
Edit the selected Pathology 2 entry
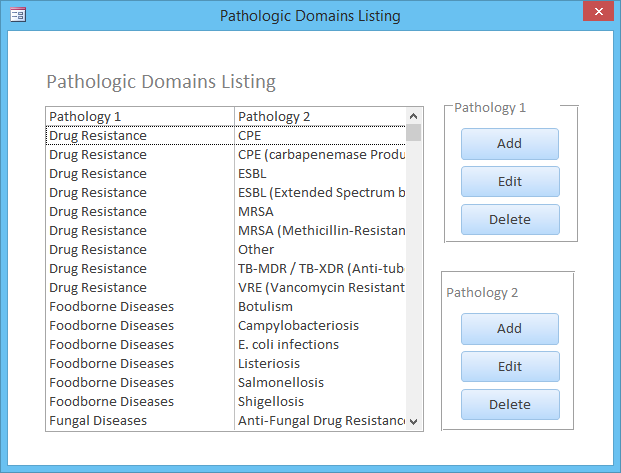(x=510, y=367)
